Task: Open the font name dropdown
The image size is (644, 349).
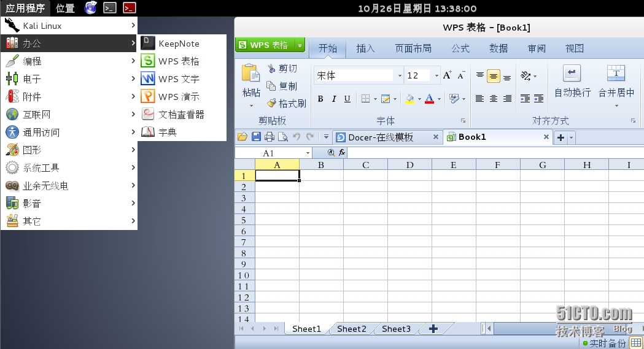Action: pyautogui.click(x=399, y=75)
